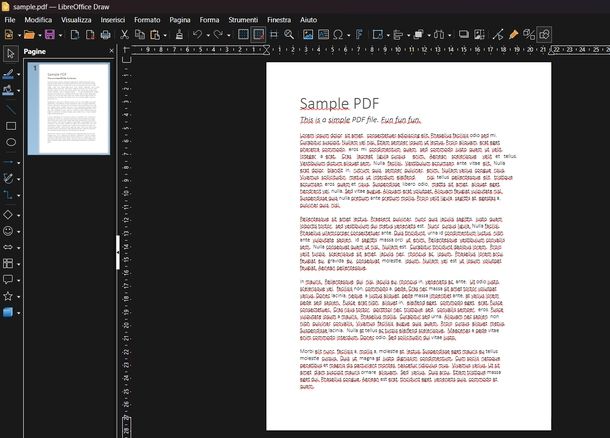Expand the Stars and Banners dropdown
The height and width of the screenshot is (438, 610).
[x=18, y=297]
